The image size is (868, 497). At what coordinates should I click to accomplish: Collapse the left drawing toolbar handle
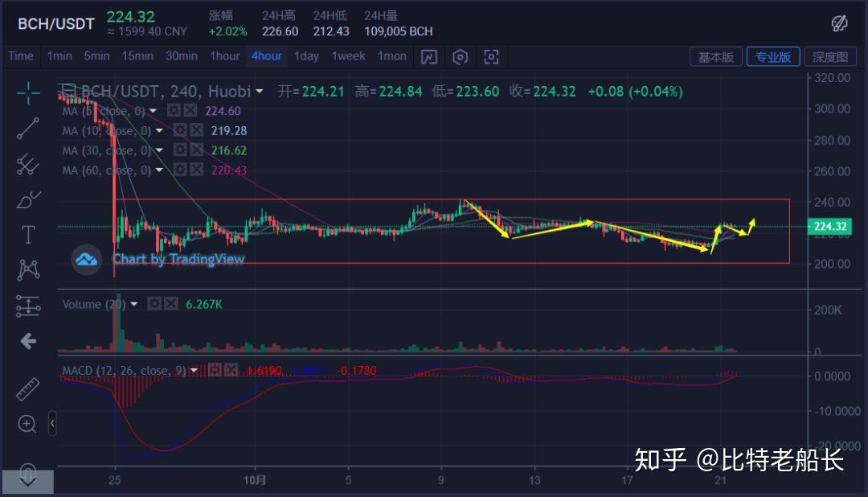(52, 424)
